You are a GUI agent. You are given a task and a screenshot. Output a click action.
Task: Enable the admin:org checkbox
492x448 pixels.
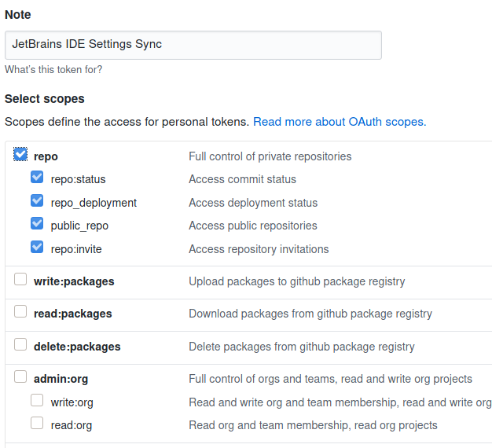(20, 377)
